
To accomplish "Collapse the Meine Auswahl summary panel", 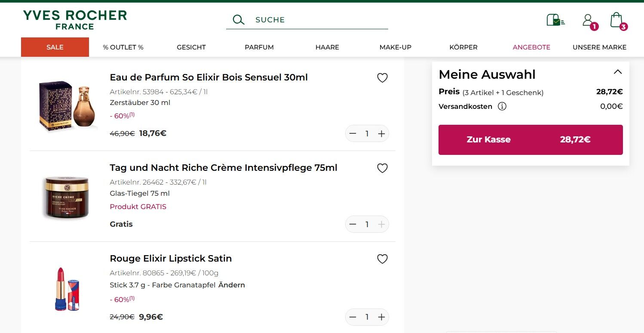I will (x=617, y=72).
